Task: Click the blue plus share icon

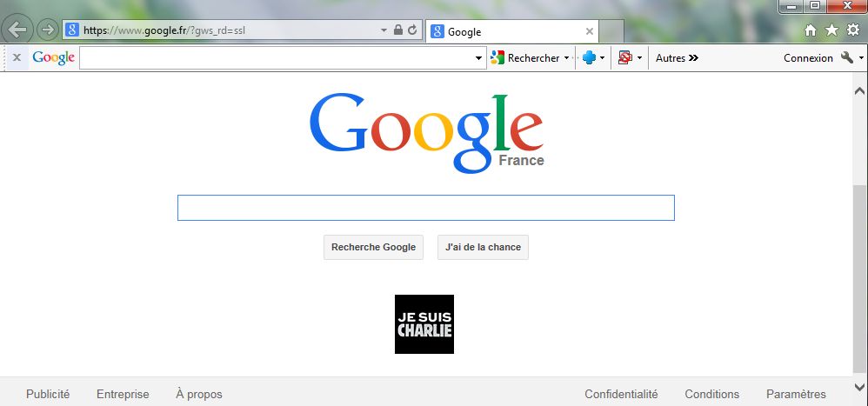Action: (x=589, y=58)
